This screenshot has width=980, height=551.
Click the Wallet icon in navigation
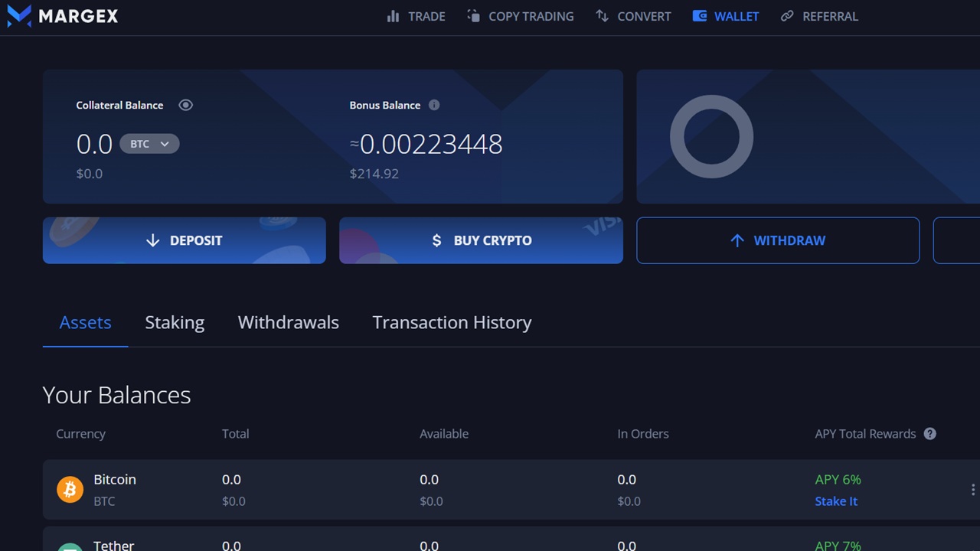click(699, 16)
